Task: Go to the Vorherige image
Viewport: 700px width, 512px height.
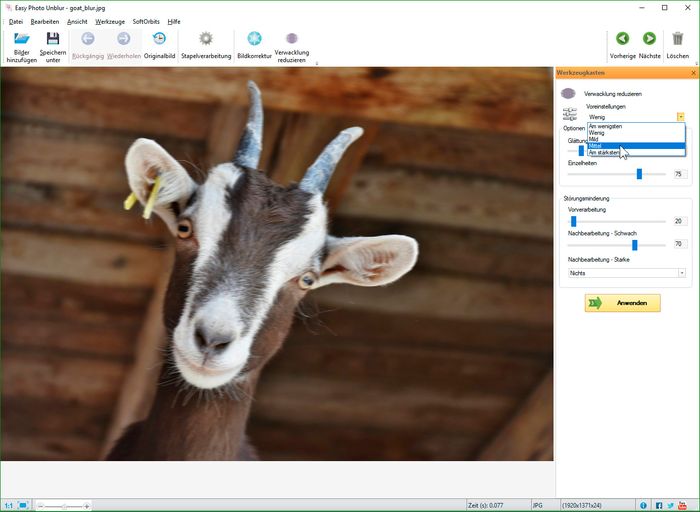Action: click(622, 40)
